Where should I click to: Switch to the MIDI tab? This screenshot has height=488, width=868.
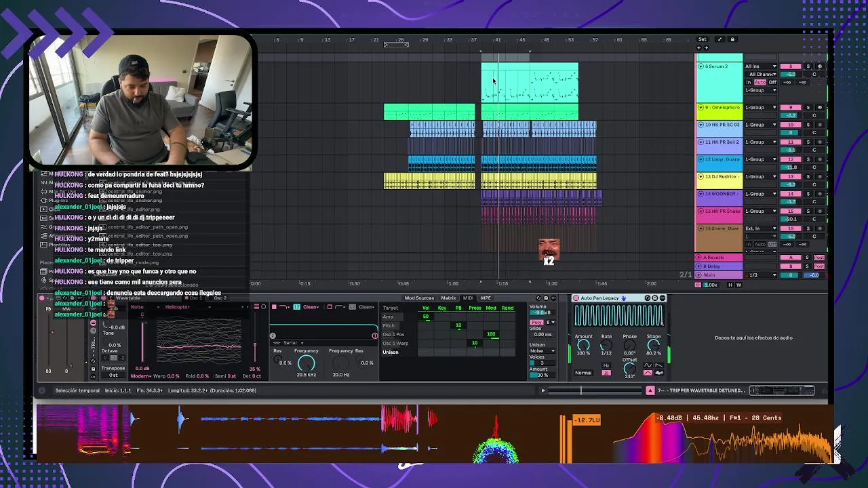click(468, 298)
